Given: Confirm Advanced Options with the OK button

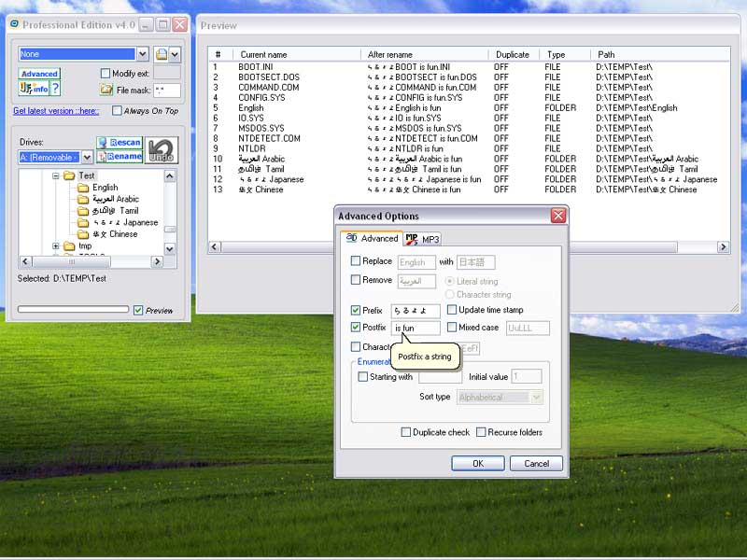Looking at the screenshot, I should (x=478, y=463).
